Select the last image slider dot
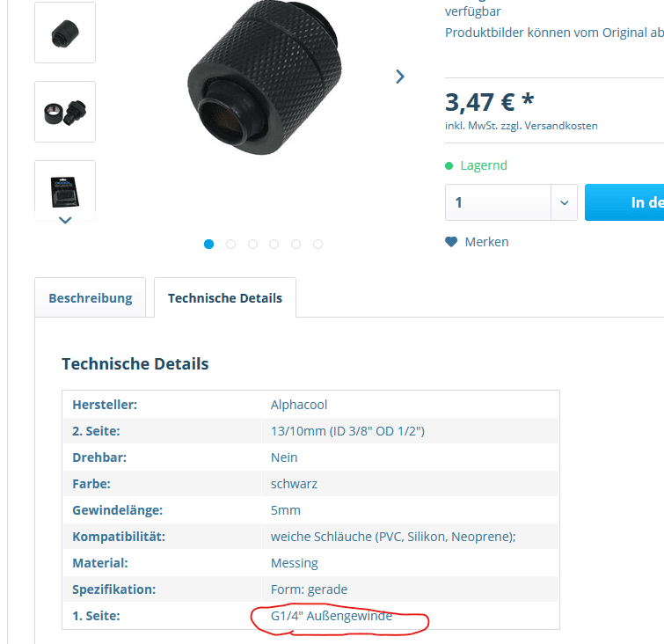The width and height of the screenshot is (664, 644). (318, 244)
